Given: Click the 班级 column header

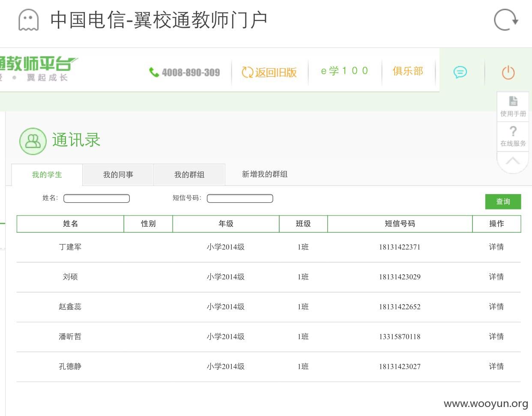Looking at the screenshot, I should click(303, 224).
